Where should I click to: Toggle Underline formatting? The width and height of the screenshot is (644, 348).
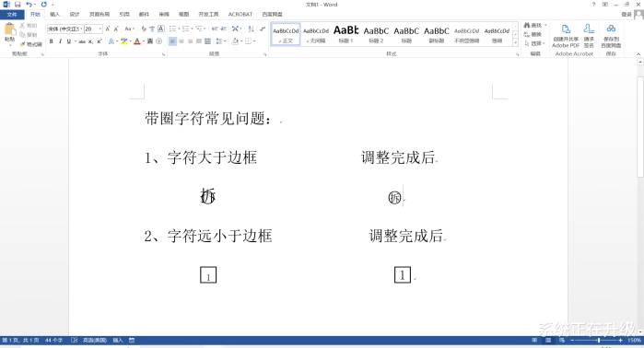tap(68, 41)
